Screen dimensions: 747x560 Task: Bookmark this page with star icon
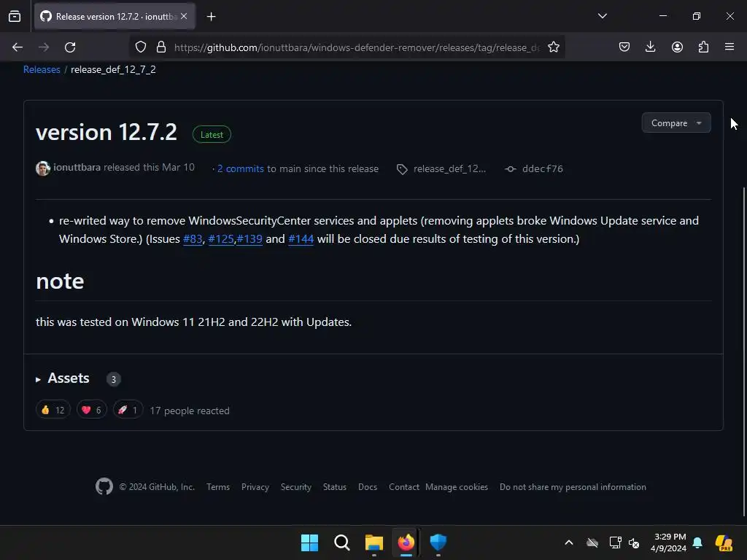[x=553, y=47]
